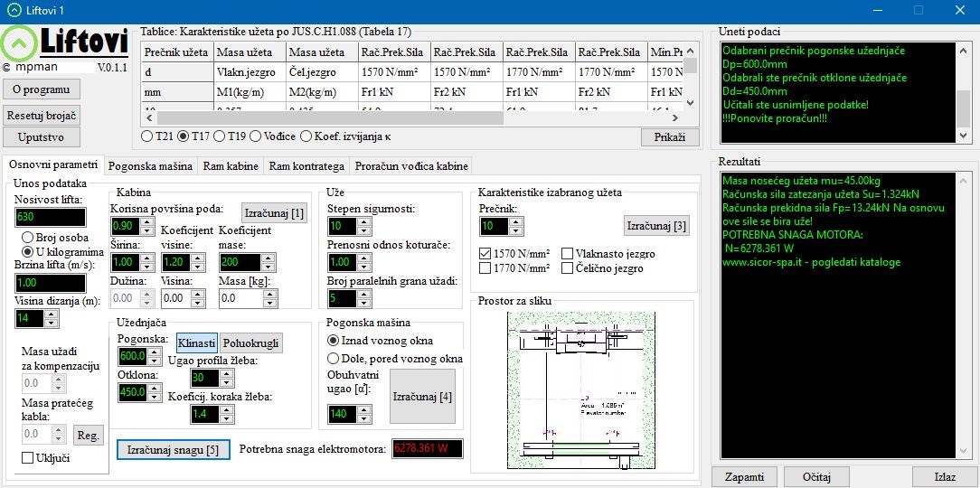
Task: Select the Poluokrugli groove type button
Action: [251, 343]
